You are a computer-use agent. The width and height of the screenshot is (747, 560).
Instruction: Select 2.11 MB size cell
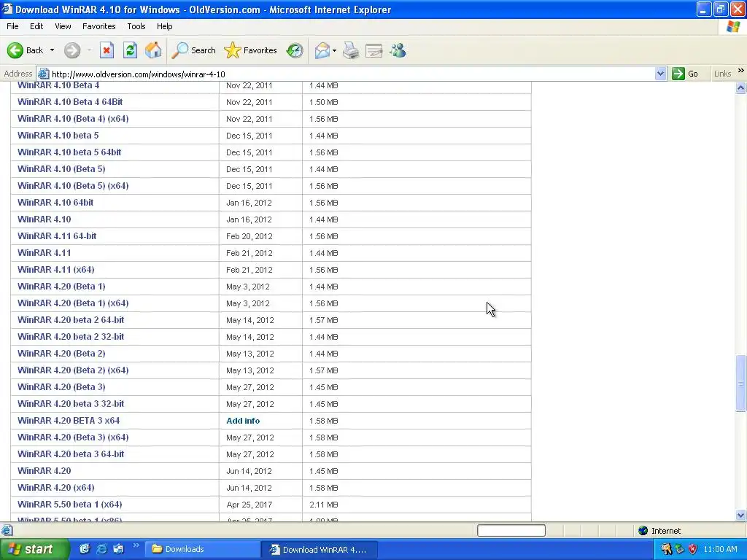(323, 505)
